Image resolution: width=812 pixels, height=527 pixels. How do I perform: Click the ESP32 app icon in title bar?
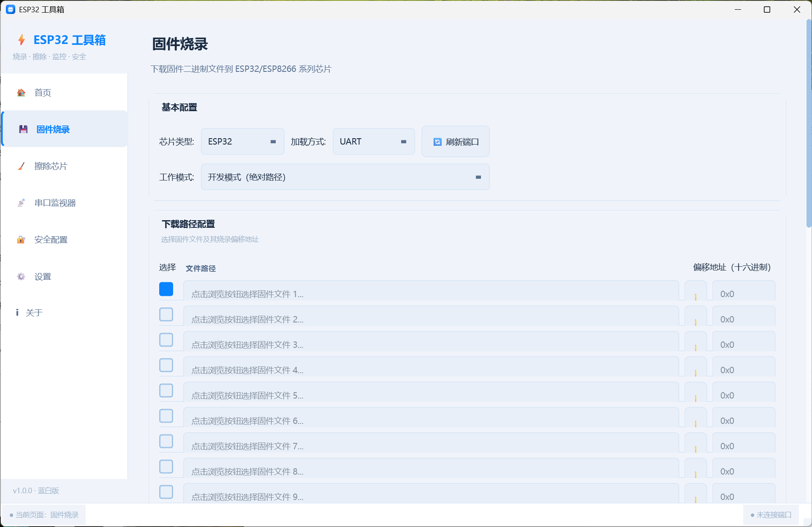tap(11, 9)
